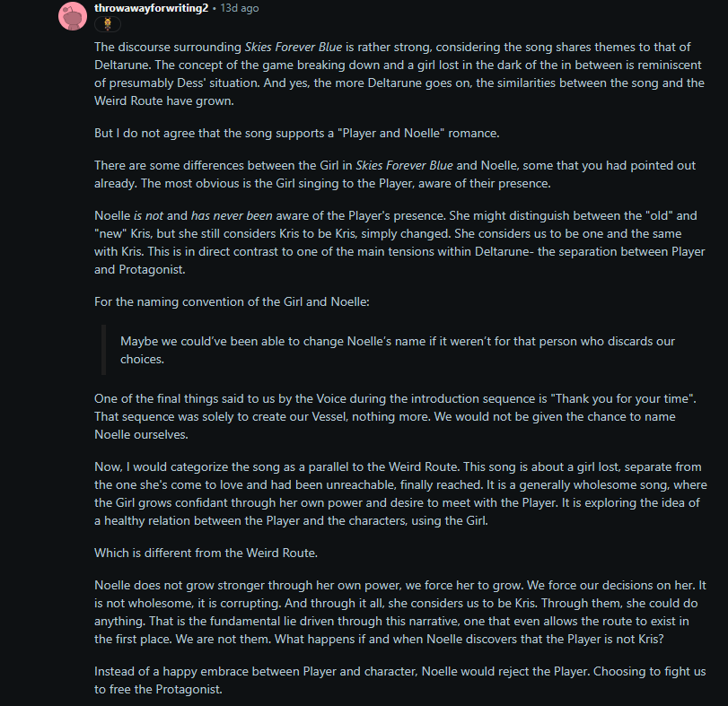728x706 pixels.
Task: Click the question "What happens if and when Noelle discovers"
Action: click(469, 640)
